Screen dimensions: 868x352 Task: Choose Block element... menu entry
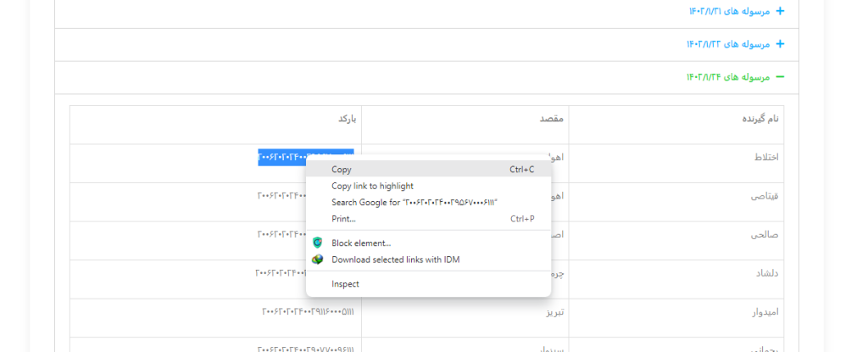pos(361,243)
